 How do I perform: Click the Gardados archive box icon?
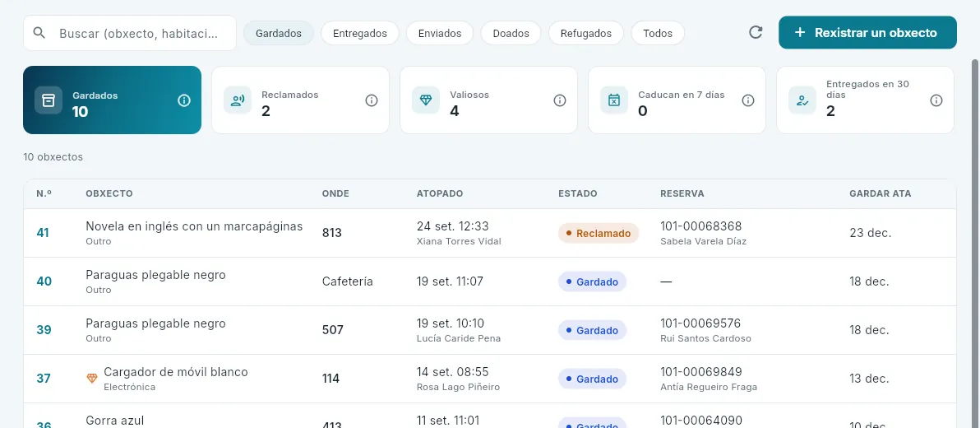49,100
